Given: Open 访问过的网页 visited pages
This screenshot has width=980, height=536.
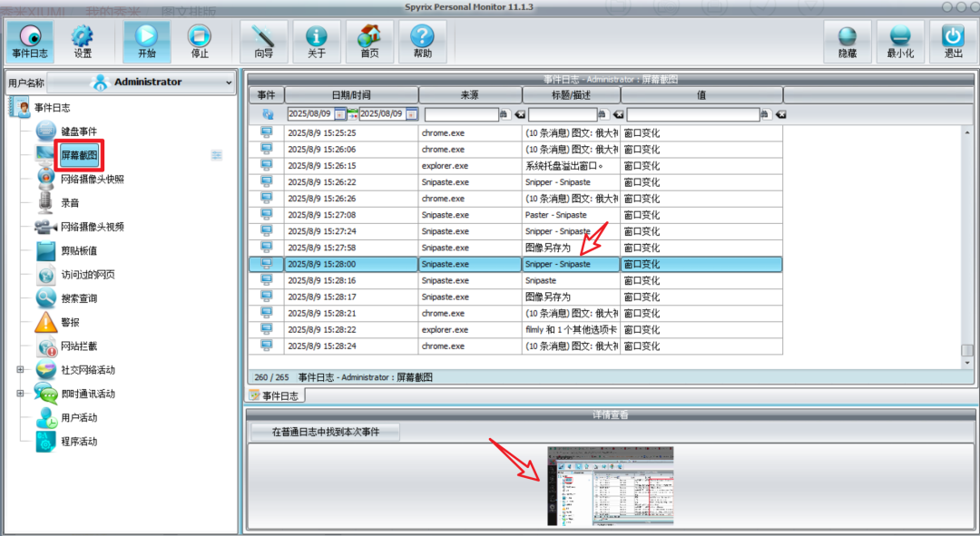Looking at the screenshot, I should tap(88, 274).
